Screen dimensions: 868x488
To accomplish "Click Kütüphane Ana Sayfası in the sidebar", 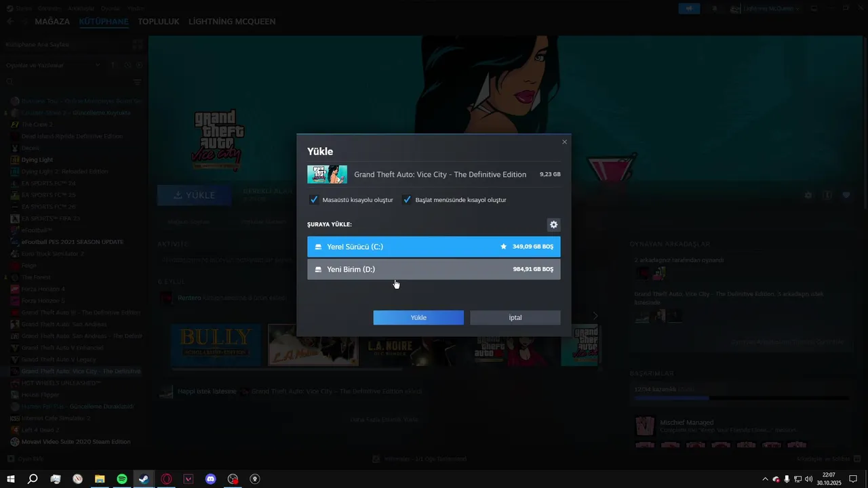I will (x=37, y=45).
